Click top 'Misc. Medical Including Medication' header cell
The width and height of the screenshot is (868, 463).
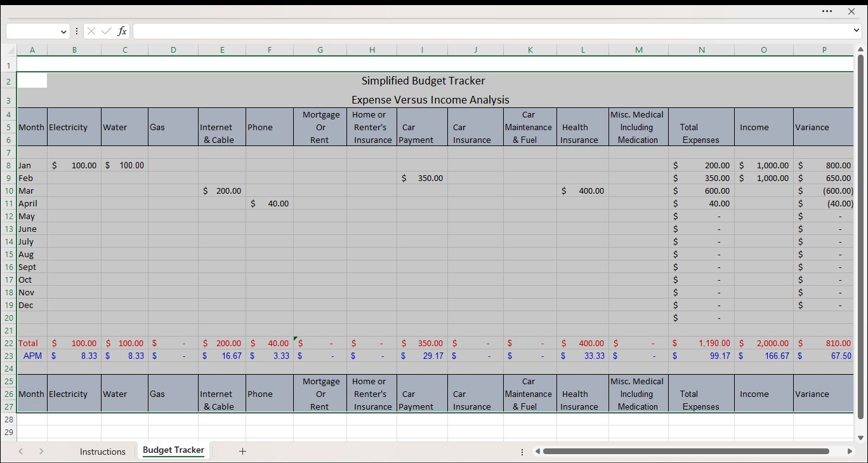click(x=638, y=127)
